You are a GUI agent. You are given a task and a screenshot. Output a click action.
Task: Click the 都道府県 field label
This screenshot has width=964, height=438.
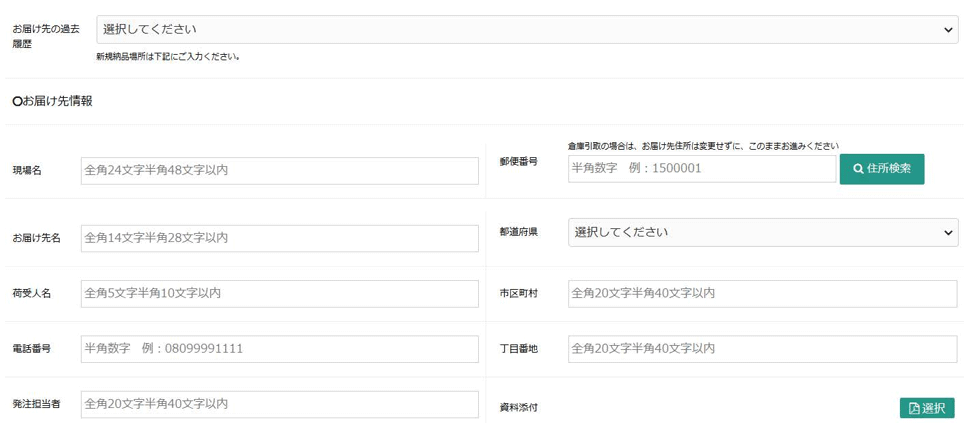point(518,232)
